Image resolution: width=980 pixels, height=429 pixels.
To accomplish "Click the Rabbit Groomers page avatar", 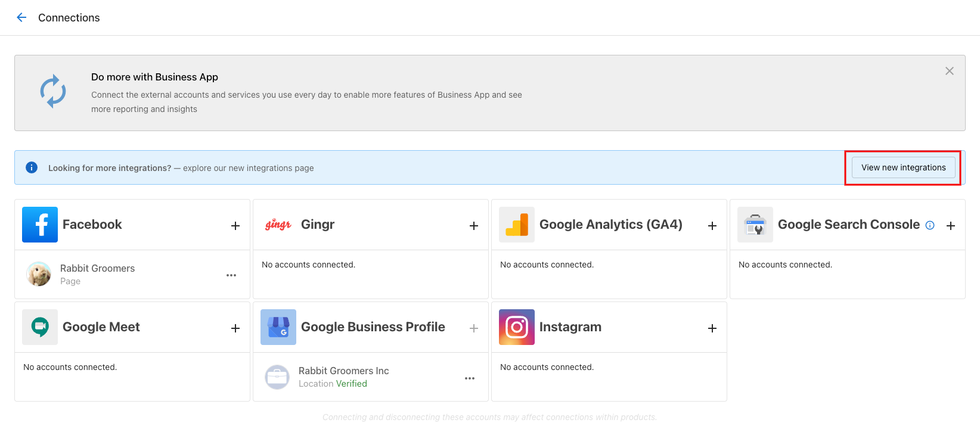I will coord(39,274).
